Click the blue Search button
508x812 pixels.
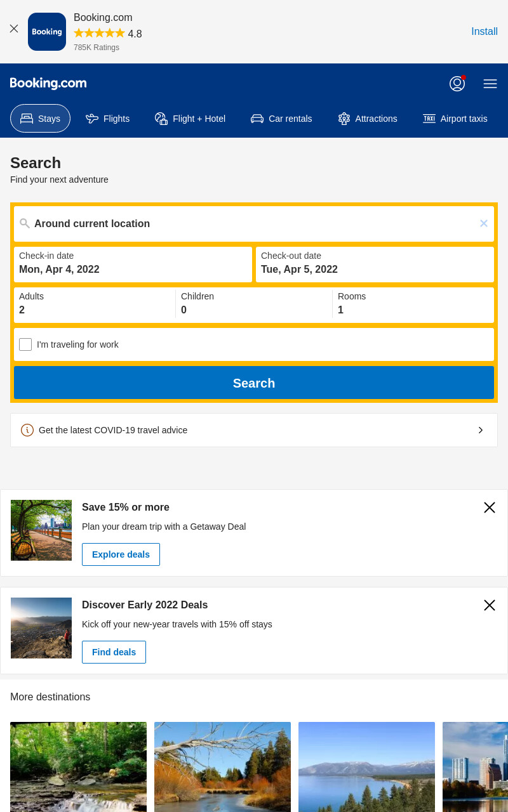click(x=254, y=383)
